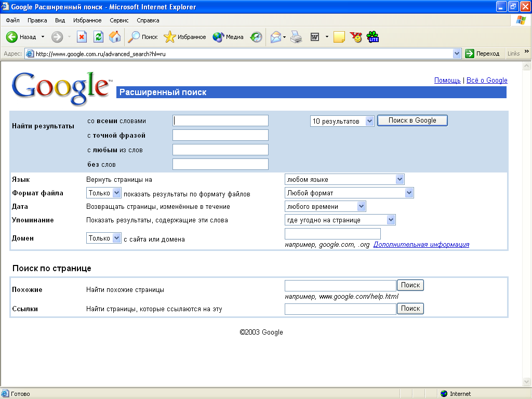
Task: Launch the Yahoo Messenger smiley icon
Action: coord(356,37)
